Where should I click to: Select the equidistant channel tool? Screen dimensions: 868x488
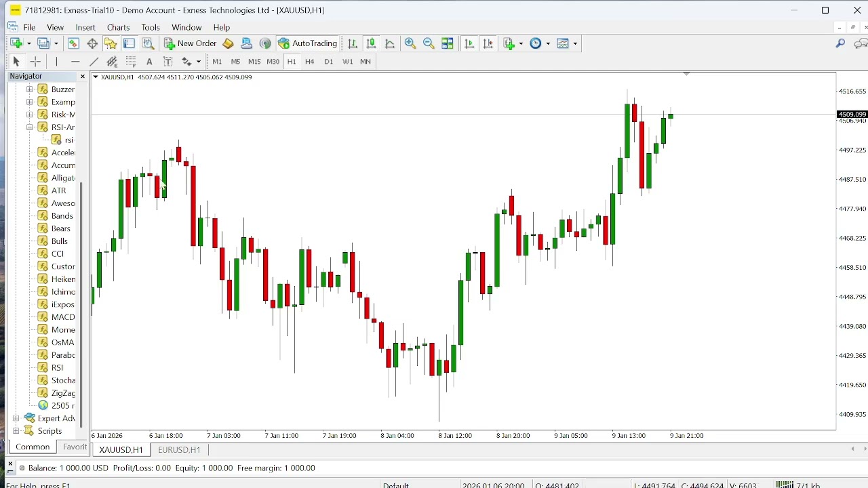click(113, 62)
